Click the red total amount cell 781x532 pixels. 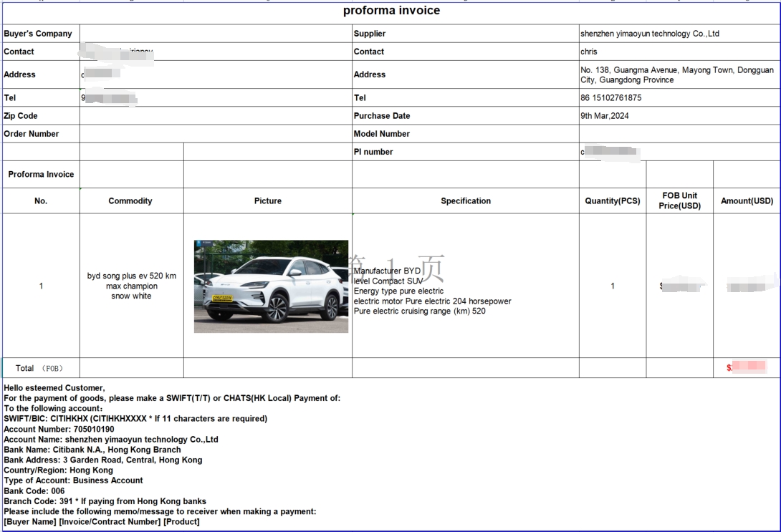coord(747,368)
